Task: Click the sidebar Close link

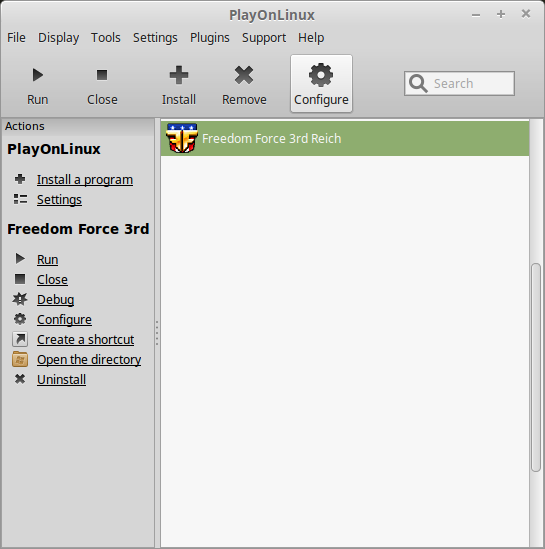Action: [x=53, y=279]
